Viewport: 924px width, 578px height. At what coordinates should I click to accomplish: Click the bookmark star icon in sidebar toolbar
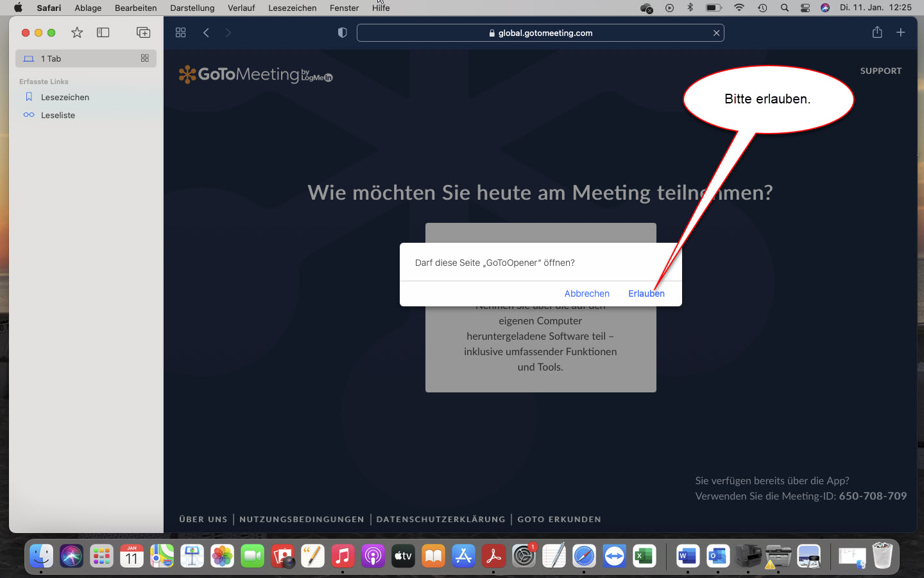pyautogui.click(x=77, y=32)
